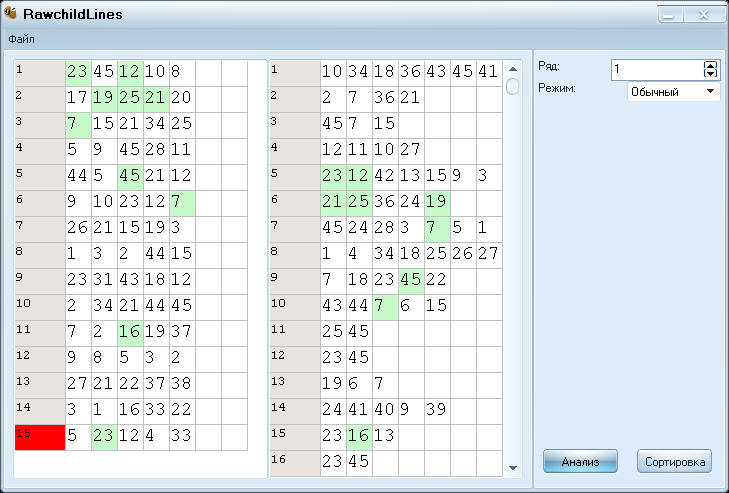The image size is (729, 493).
Task: Select green cell 7 in right table row 10
Action: (x=385, y=307)
